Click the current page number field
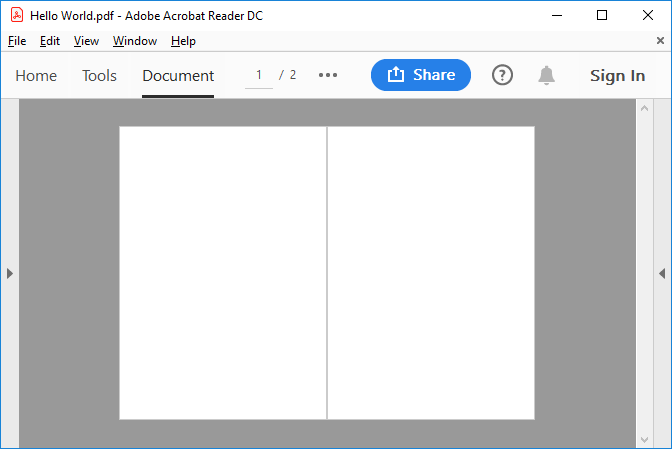This screenshot has height=449, width=672. (x=259, y=75)
